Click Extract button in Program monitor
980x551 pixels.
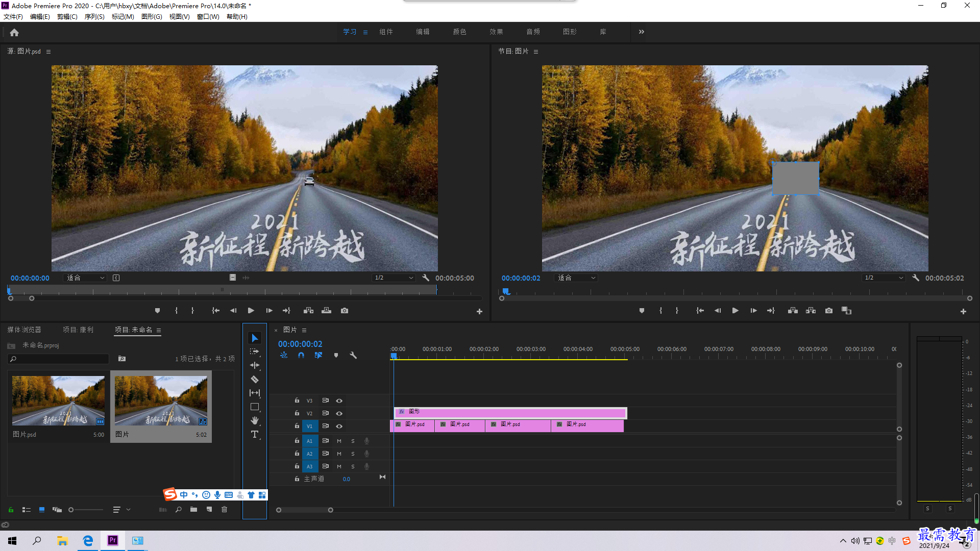point(811,311)
